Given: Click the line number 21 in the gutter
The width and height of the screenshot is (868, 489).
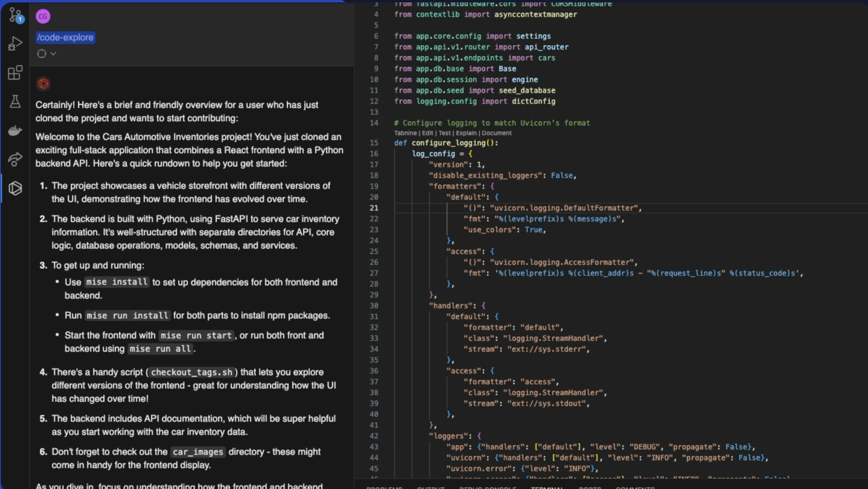Looking at the screenshot, I should pos(374,208).
